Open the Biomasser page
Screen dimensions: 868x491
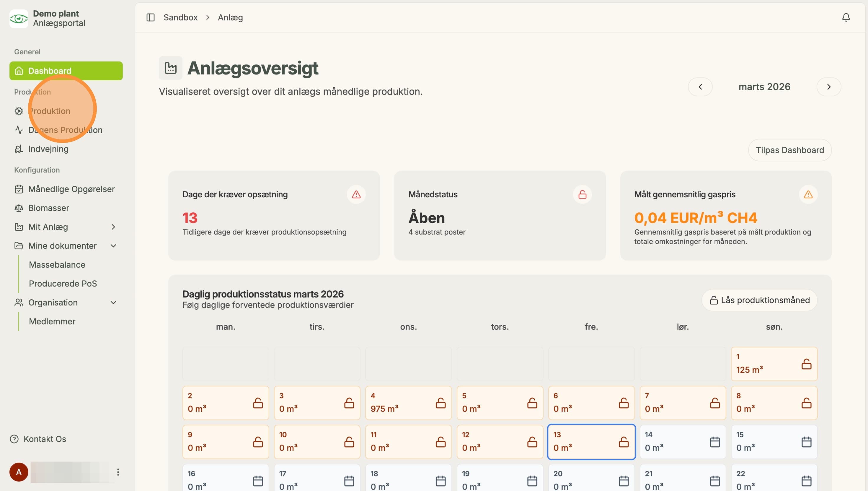[66, 208]
